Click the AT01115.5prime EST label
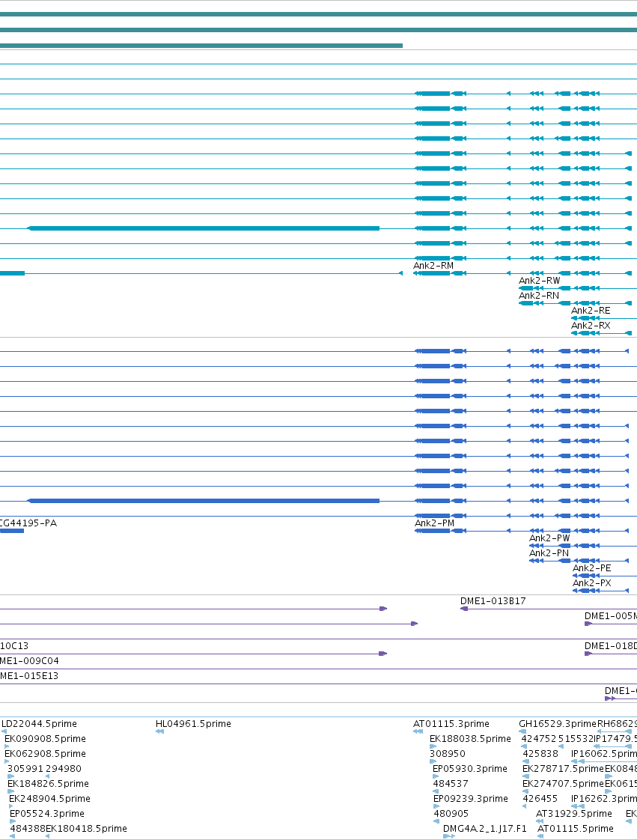Image resolution: width=637 pixels, height=840 pixels. pyautogui.click(x=576, y=829)
